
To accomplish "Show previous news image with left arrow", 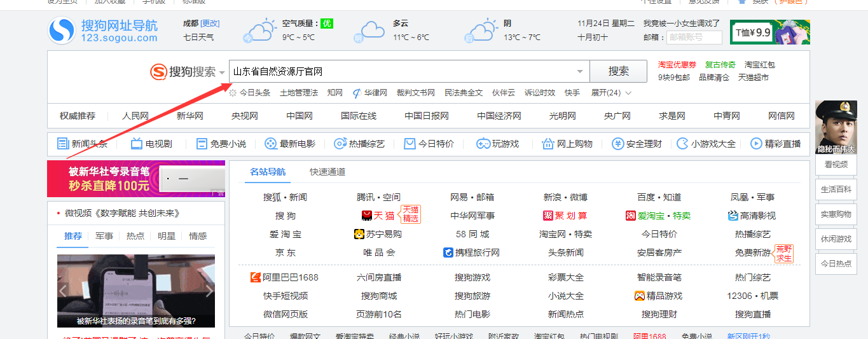I will click(x=63, y=291).
